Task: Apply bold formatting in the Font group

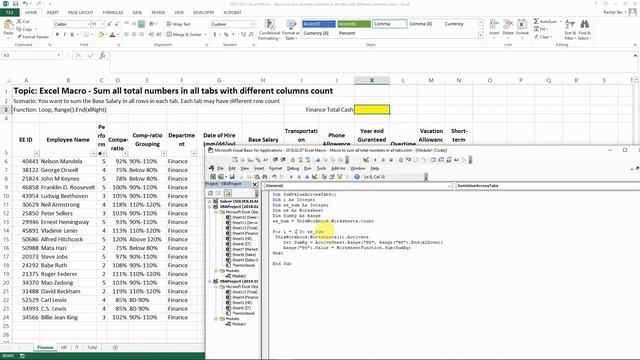Action: pos(57,35)
